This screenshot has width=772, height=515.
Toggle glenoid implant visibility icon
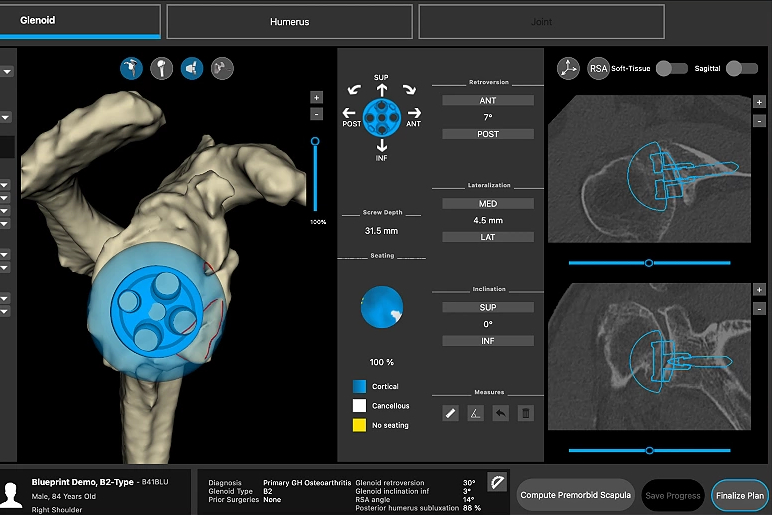point(191,68)
